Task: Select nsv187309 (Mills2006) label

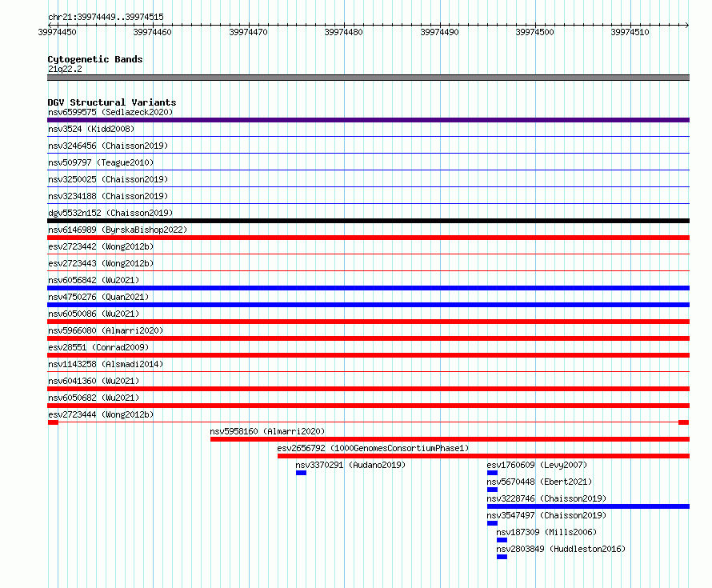Action: click(x=546, y=532)
